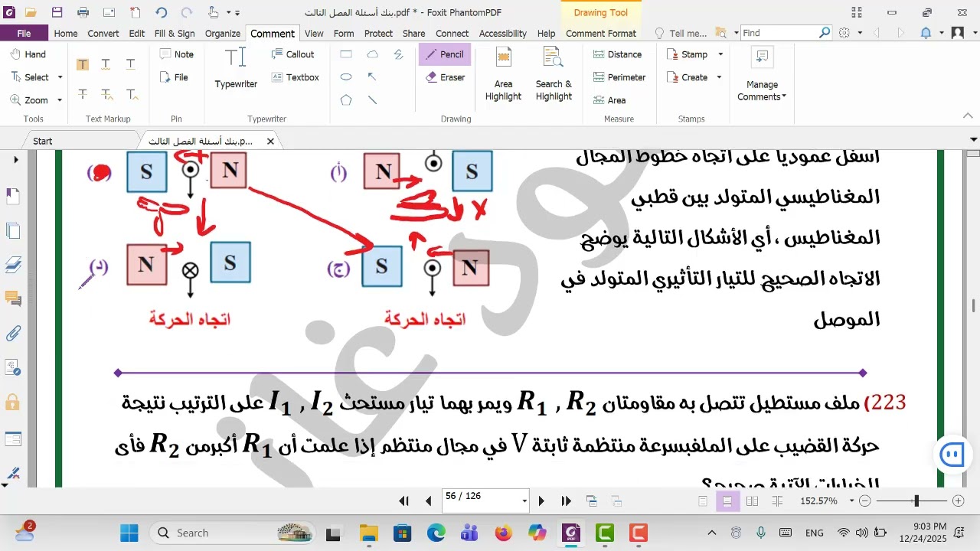Switch to the Home ribbon tab
The image size is (980, 551).
[65, 33]
